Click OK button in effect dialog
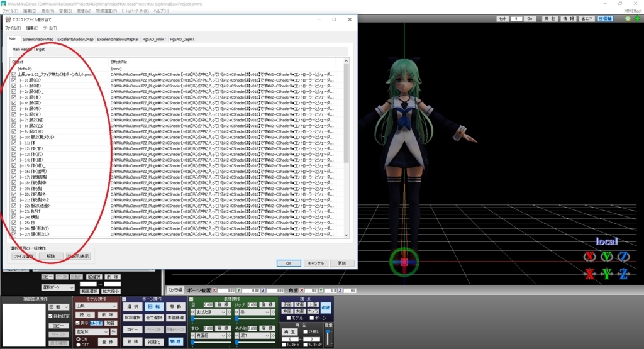644x349 pixels. pyautogui.click(x=288, y=263)
